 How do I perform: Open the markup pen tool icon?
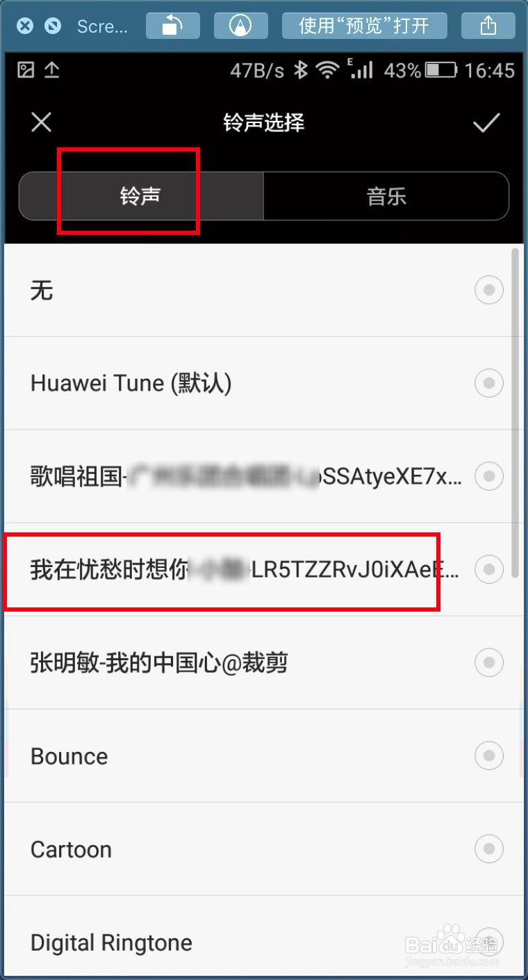pyautogui.click(x=241, y=26)
